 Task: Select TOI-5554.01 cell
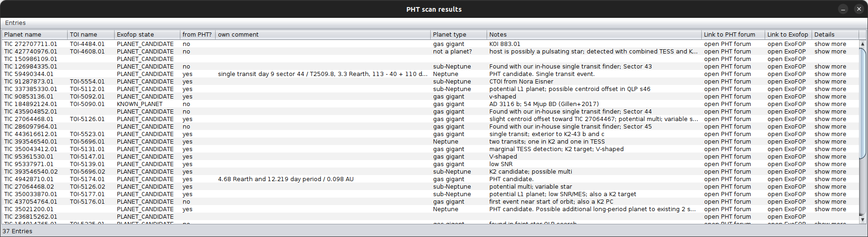(x=87, y=82)
